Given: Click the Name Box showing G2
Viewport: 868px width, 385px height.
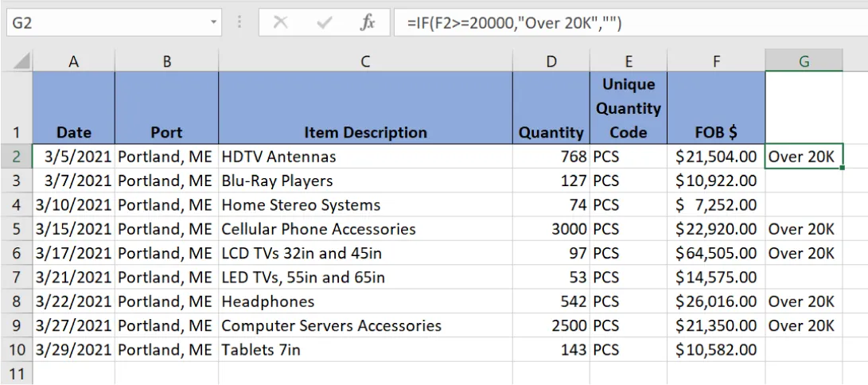Looking at the screenshot, I should pyautogui.click(x=103, y=24).
